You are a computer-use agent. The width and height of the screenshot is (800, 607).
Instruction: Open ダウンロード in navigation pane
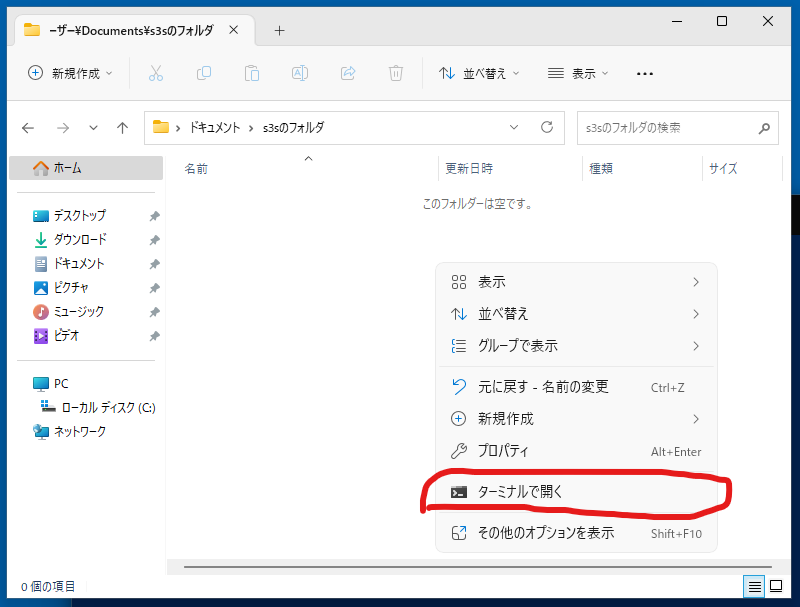(80, 240)
